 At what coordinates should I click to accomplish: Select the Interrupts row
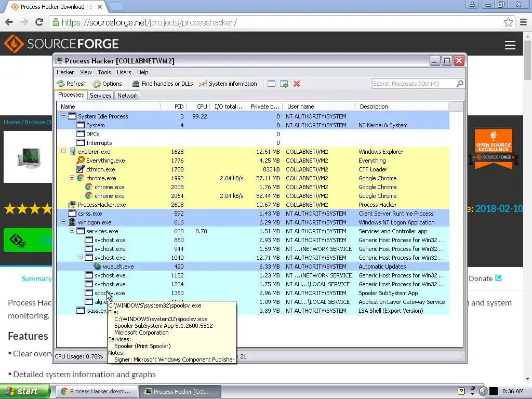coord(253,143)
